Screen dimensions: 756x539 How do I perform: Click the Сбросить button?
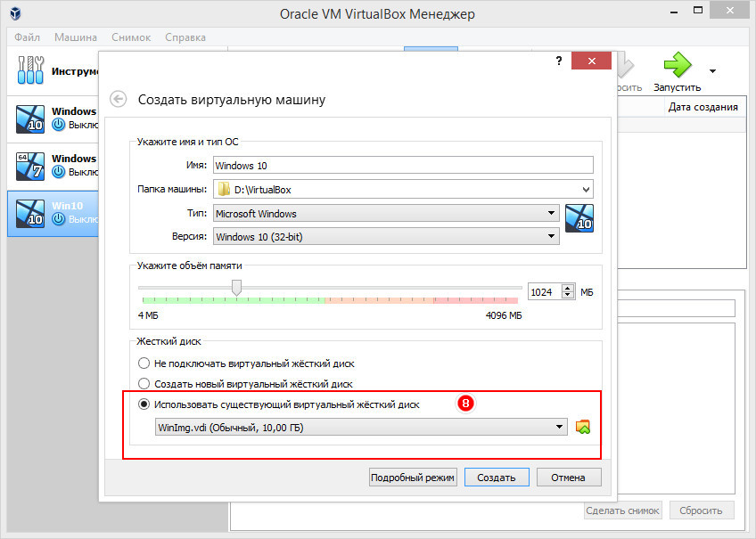tap(701, 510)
